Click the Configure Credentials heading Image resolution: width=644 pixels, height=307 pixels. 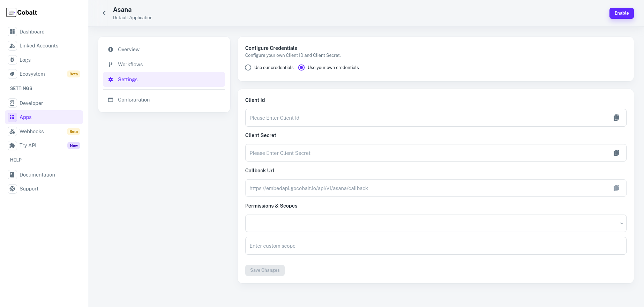coord(271,48)
